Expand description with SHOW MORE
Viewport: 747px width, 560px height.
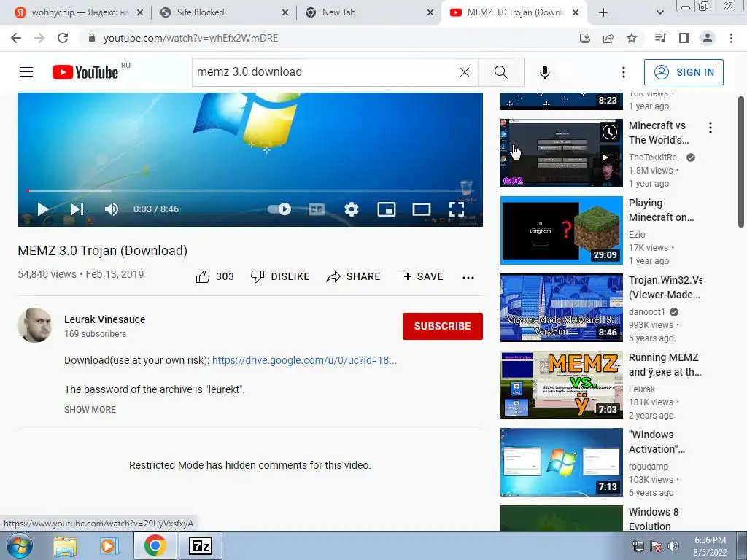(x=90, y=410)
